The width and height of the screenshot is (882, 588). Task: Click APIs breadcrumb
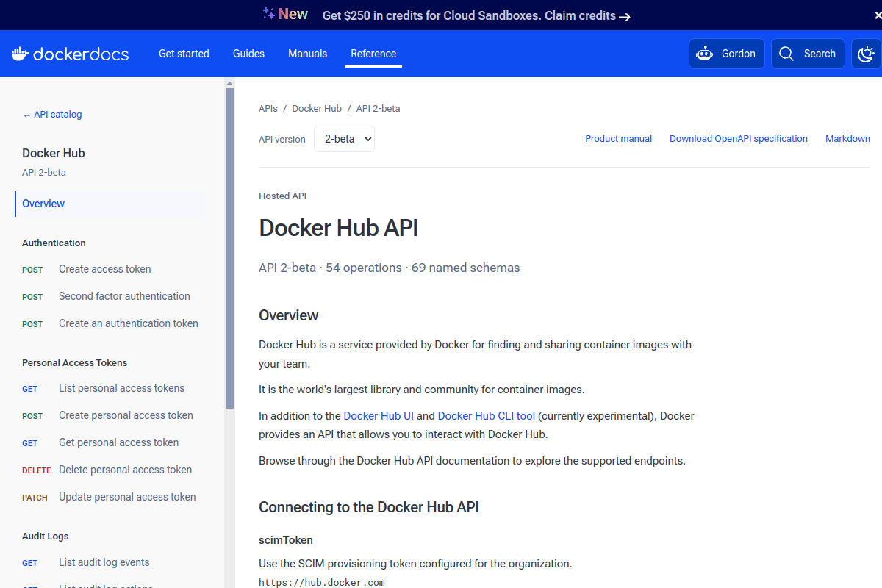268,108
